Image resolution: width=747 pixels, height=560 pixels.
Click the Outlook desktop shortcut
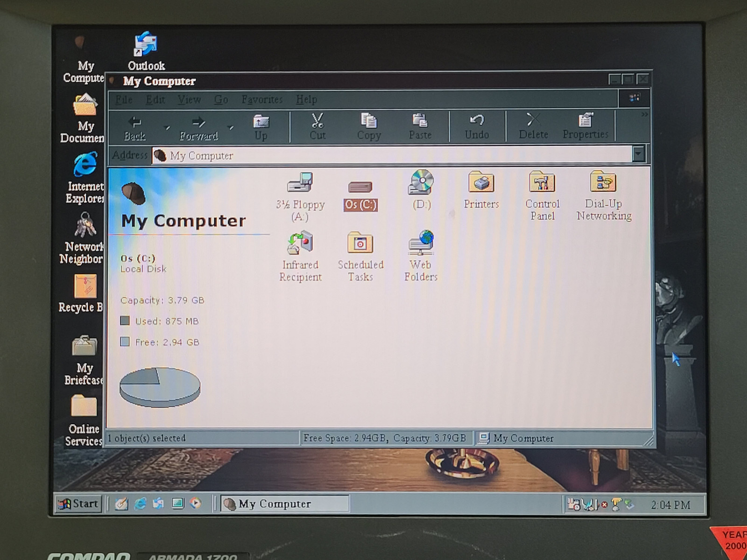146,51
